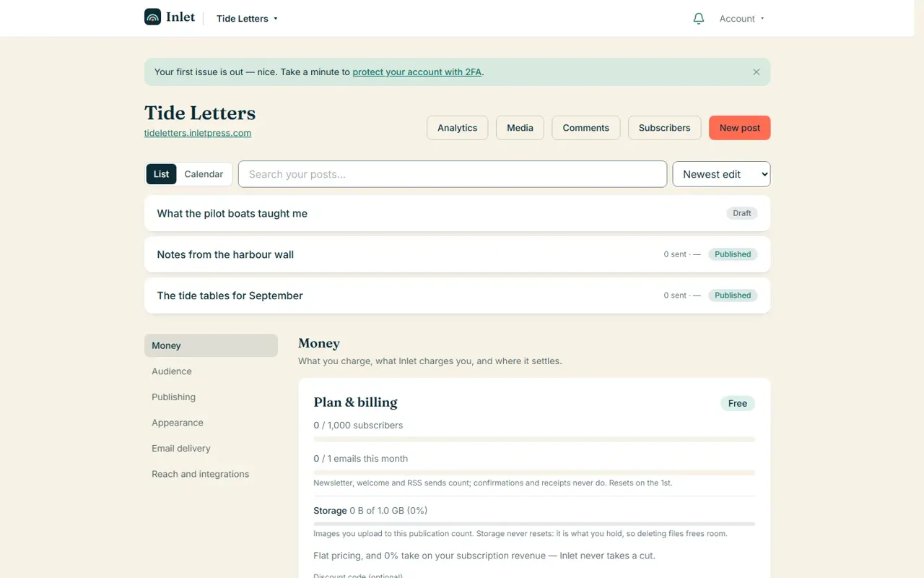
Task: Switch to the List view
Action: [x=161, y=174]
